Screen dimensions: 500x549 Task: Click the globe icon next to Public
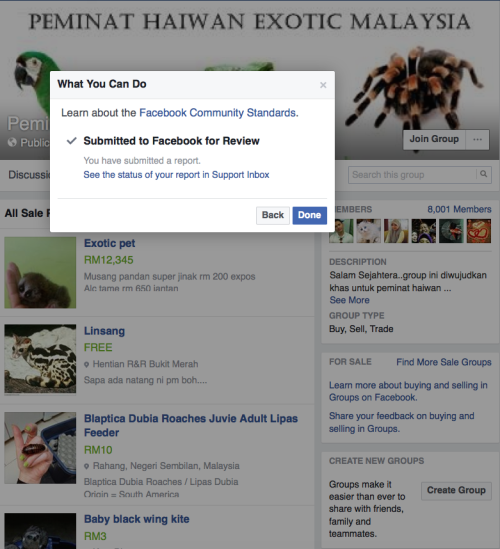click(x=12, y=142)
